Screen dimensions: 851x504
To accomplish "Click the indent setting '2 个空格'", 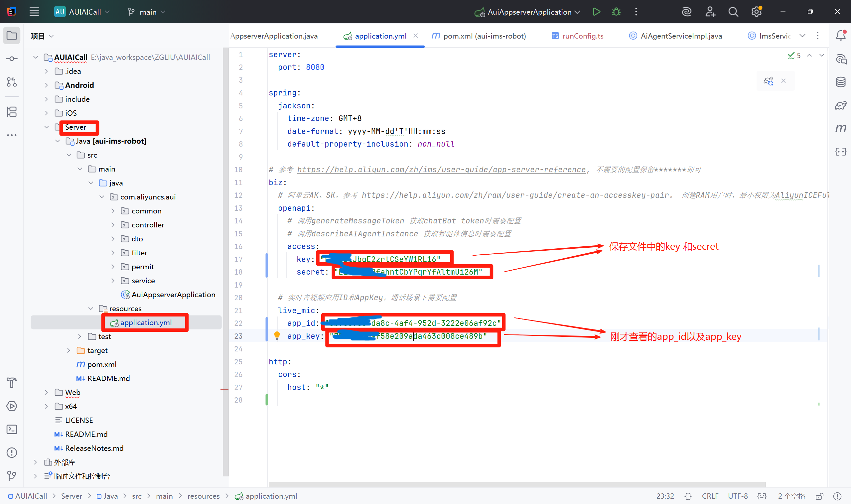I will click(x=791, y=496).
